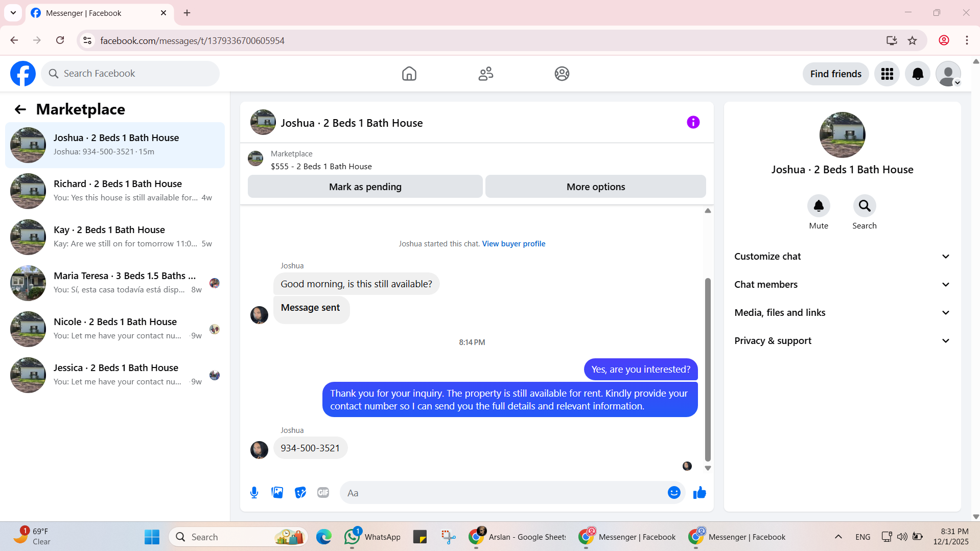This screenshot has height=551, width=980.
Task: Search in conversation using magnifier icon
Action: coord(865,206)
